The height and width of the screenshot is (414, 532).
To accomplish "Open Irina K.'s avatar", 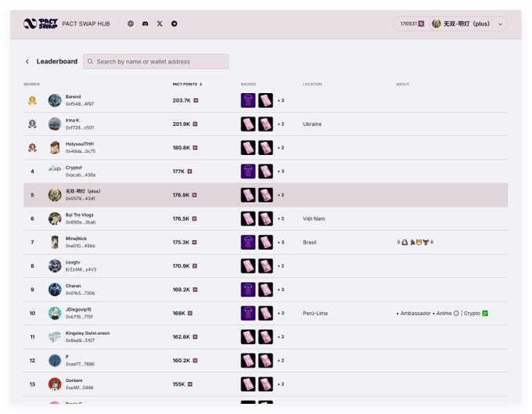I will pyautogui.click(x=55, y=124).
